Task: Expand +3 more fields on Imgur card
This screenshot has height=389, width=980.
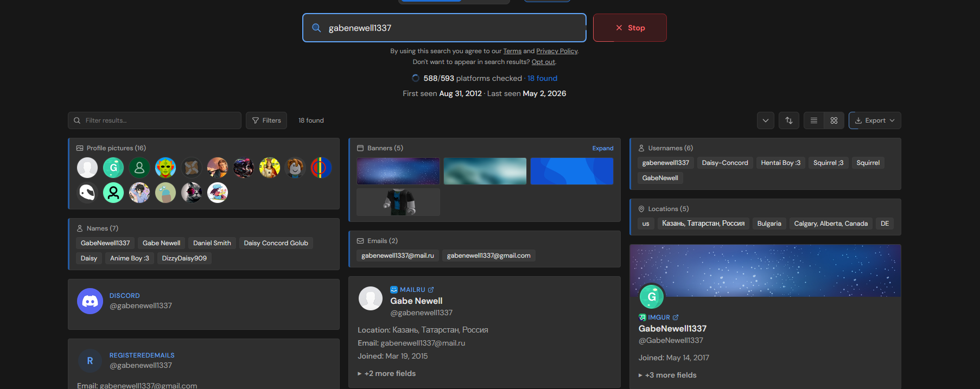Action: [x=667, y=375]
